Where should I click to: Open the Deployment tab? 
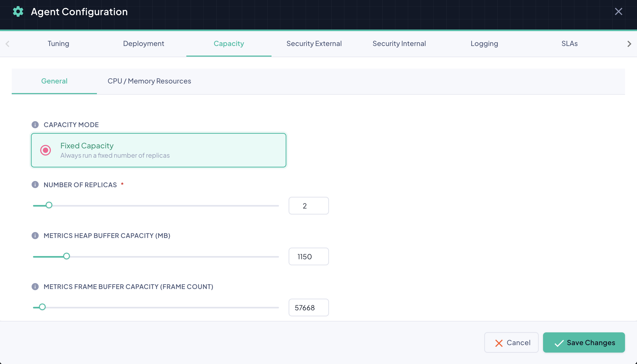coord(143,44)
